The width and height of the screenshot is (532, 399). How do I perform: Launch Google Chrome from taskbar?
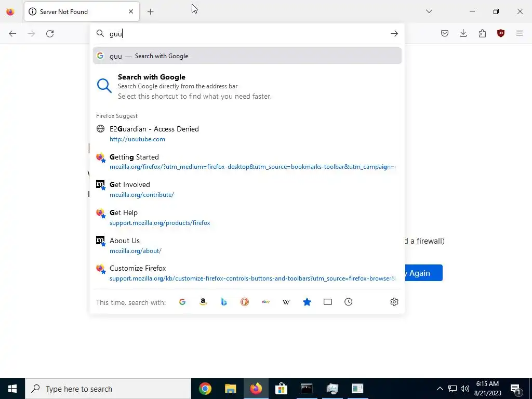[x=205, y=389]
